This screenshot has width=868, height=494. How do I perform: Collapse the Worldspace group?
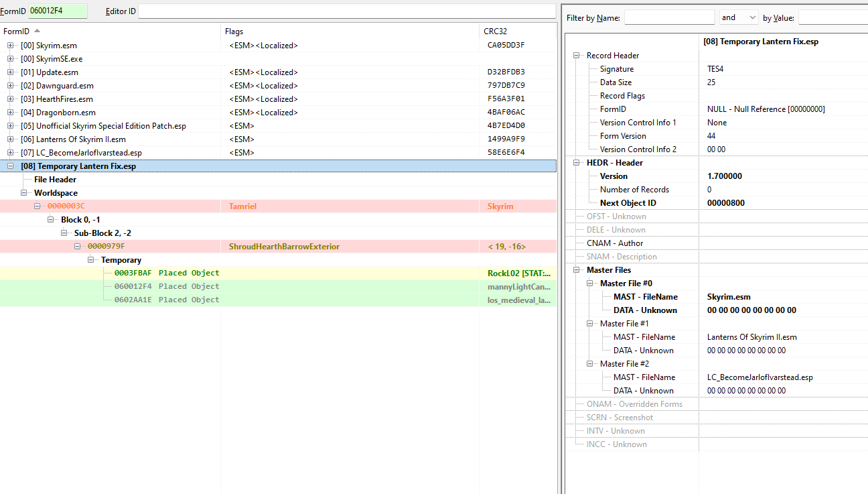tap(23, 193)
